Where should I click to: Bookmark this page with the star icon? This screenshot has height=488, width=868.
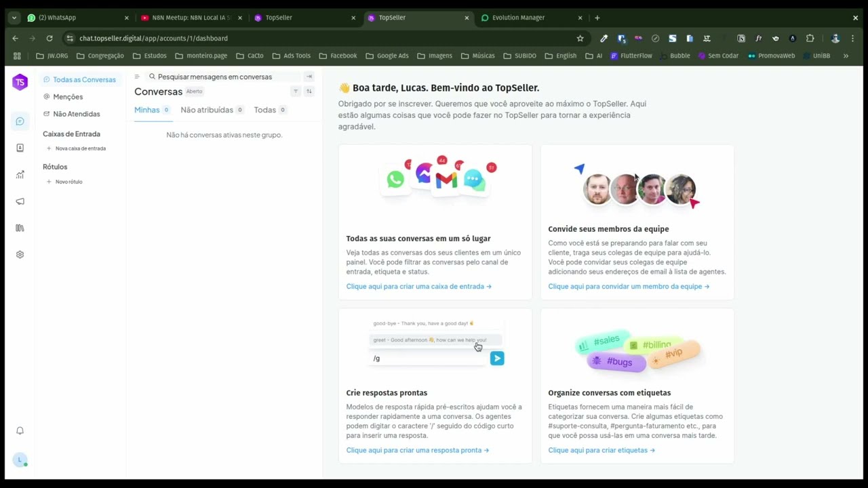(x=580, y=39)
